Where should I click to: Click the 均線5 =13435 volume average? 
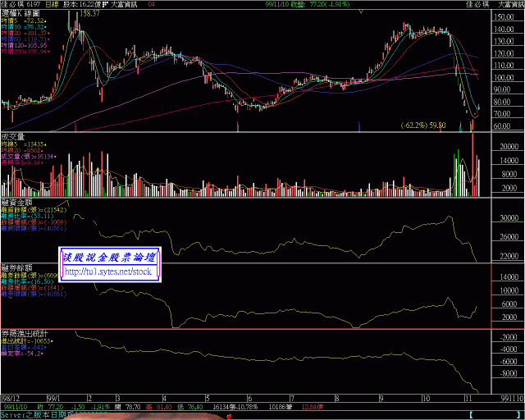click(x=24, y=144)
